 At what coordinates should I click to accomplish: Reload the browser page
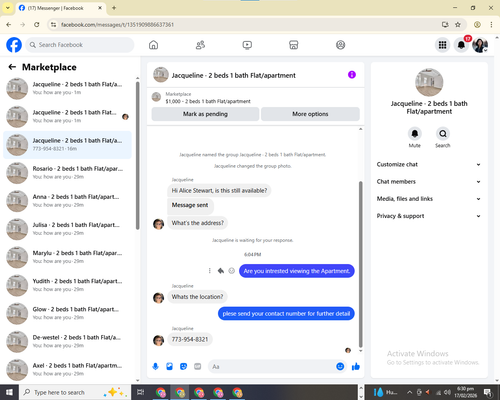click(x=37, y=24)
